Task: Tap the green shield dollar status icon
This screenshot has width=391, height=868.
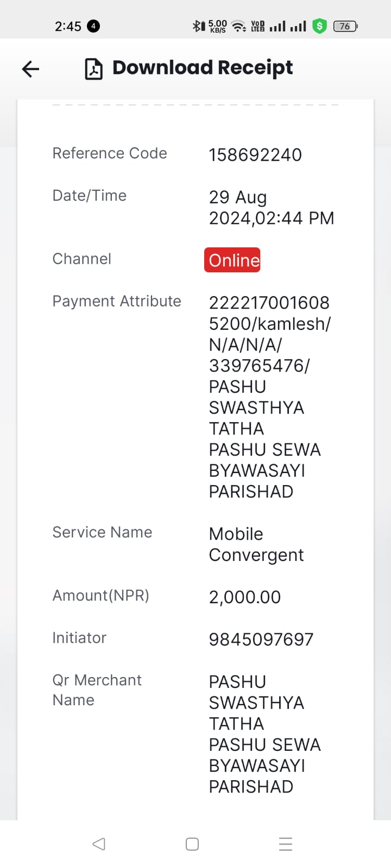Action: click(320, 26)
